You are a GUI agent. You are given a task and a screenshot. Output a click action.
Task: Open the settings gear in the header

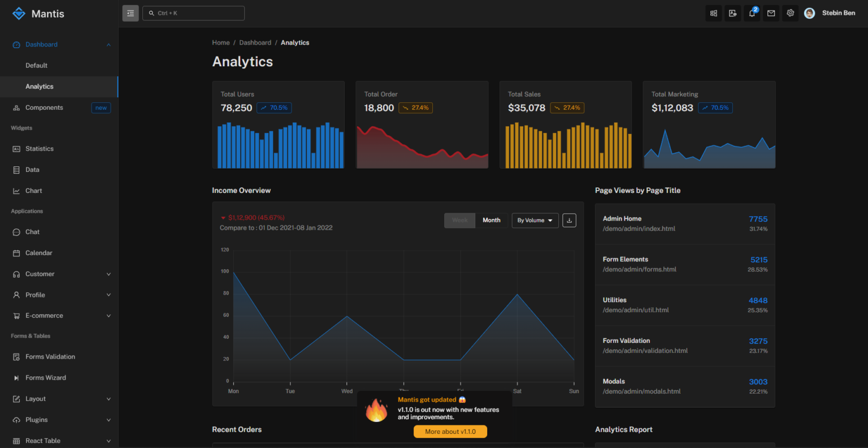click(790, 13)
